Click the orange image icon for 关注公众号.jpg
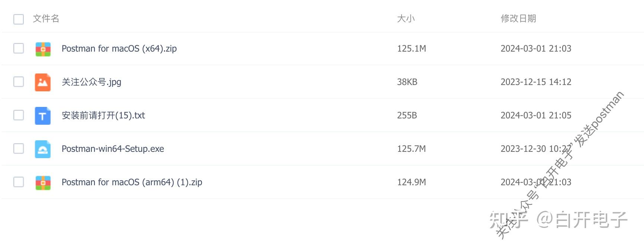644x245 pixels. pyautogui.click(x=43, y=82)
